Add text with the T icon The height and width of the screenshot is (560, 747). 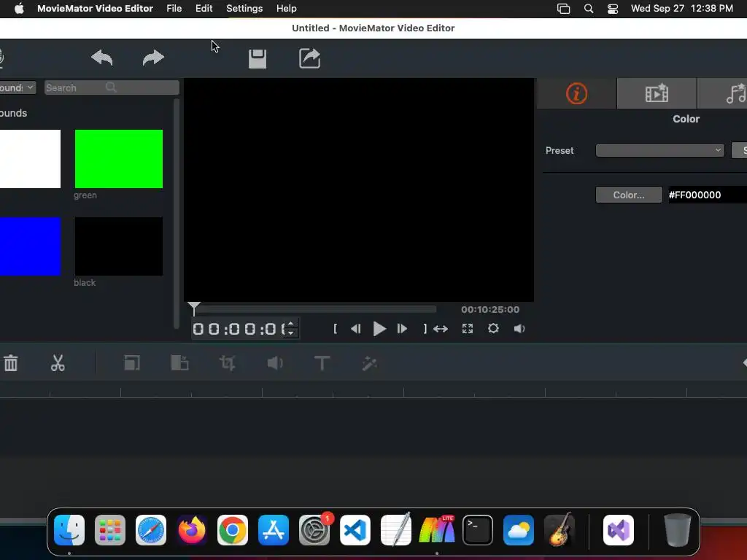322,363
